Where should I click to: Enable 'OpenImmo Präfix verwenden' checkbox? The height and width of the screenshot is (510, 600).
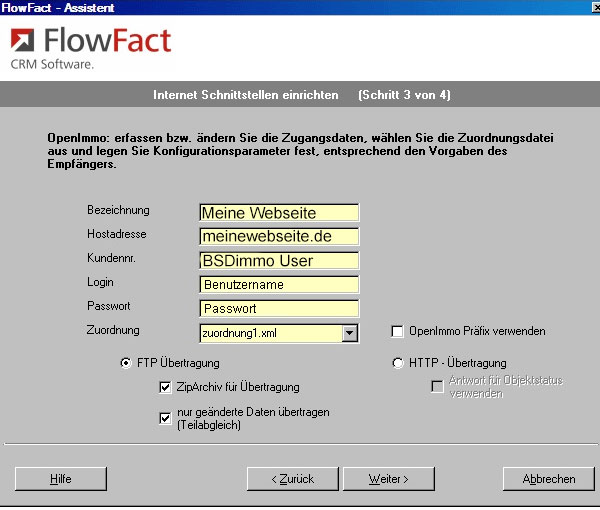coord(397,331)
